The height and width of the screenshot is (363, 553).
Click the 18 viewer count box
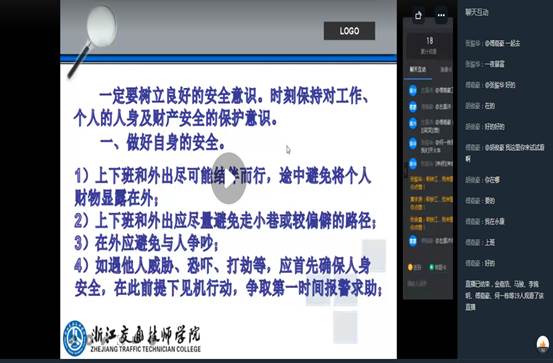(x=429, y=45)
